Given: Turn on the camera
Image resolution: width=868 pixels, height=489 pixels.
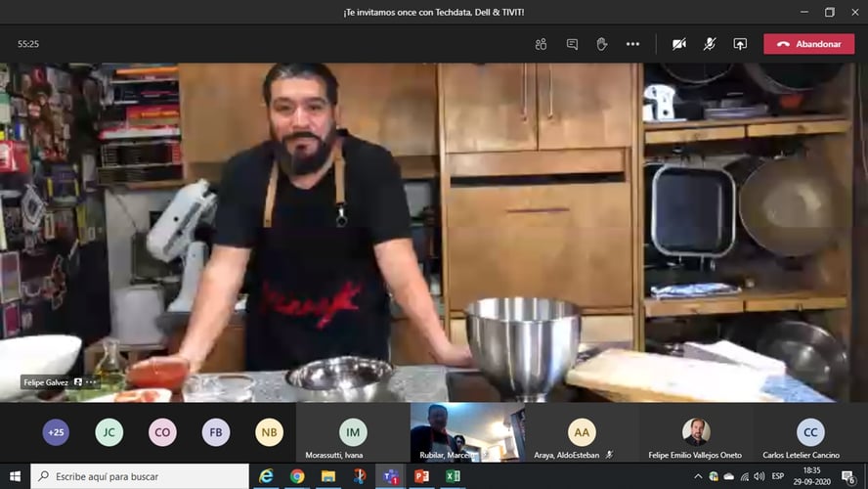Looking at the screenshot, I should (x=679, y=44).
